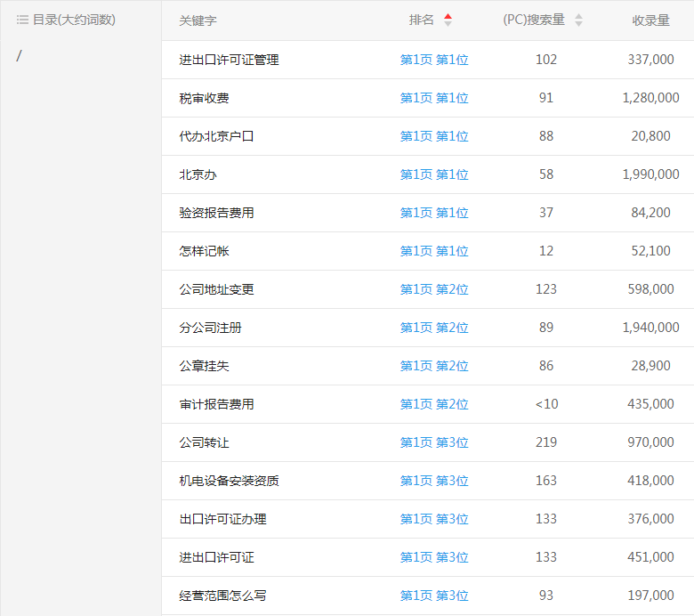This screenshot has height=616, width=694.
Task: Click the keyword 出口许可证办理
Action: [222, 519]
